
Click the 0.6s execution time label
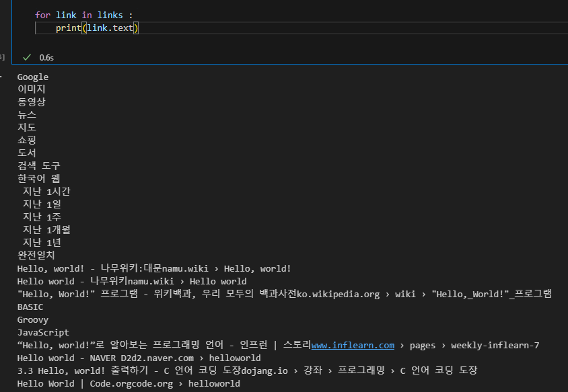46,58
